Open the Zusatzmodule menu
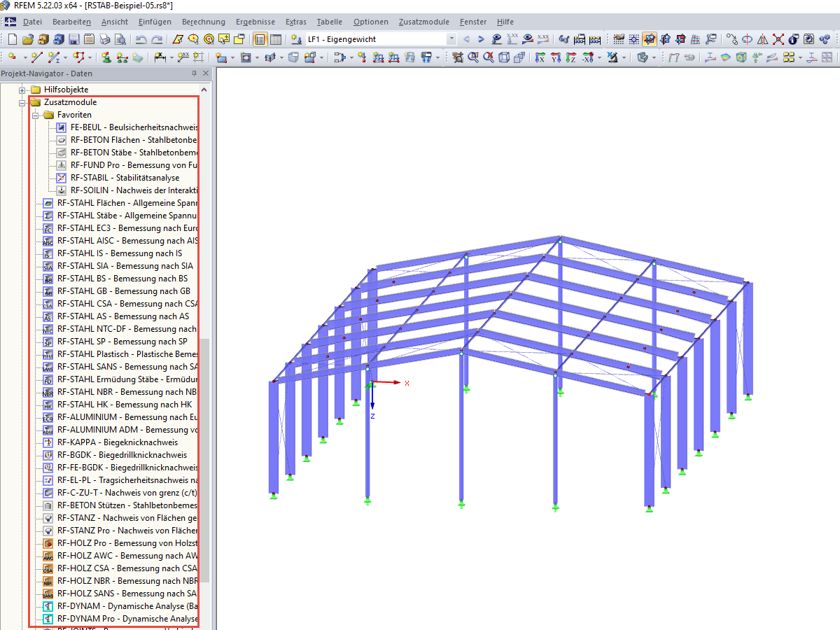This screenshot has height=630, width=840. [424, 22]
